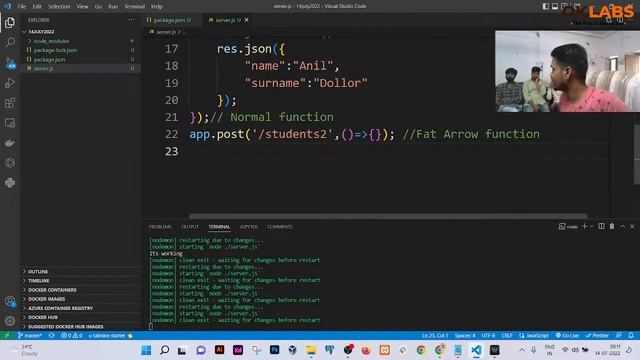Expand the Docker Containers section
The height and width of the screenshot is (360, 640).
click(x=80, y=290)
